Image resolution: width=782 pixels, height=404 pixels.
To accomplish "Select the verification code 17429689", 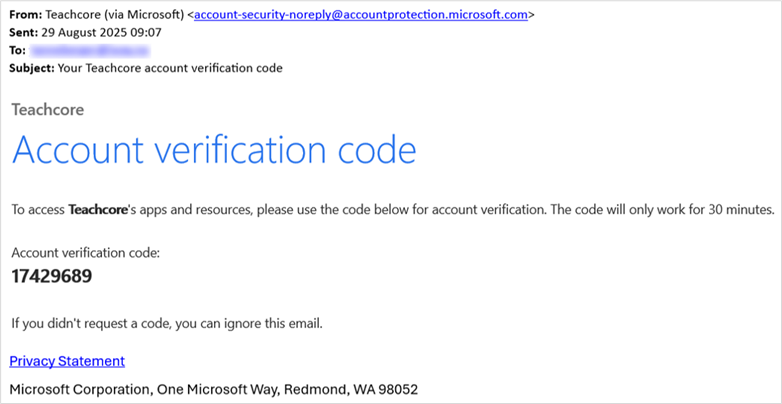I will click(51, 276).
